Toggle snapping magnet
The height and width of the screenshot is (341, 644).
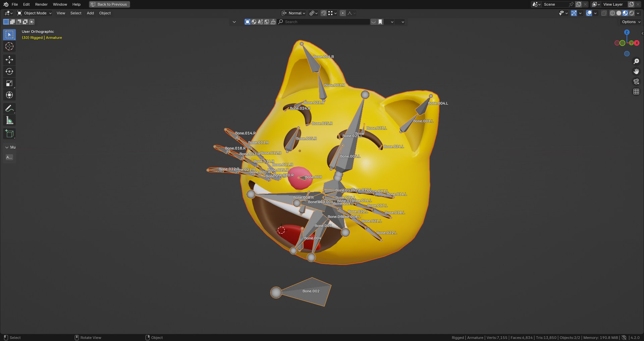pos(324,13)
